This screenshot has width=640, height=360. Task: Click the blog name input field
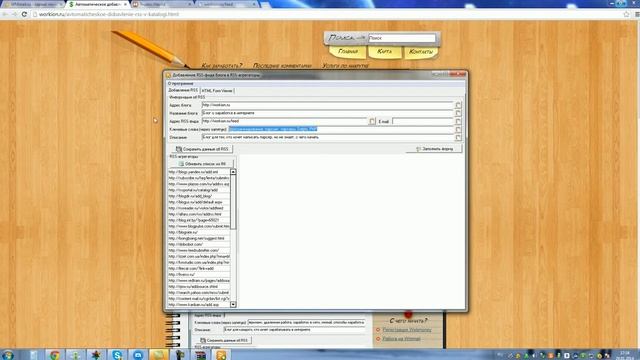pos(327,113)
